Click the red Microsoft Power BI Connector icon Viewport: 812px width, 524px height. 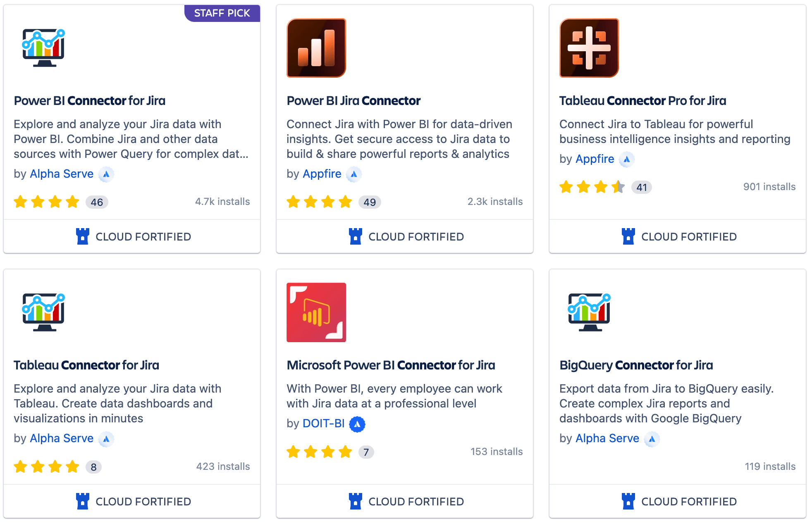[x=316, y=312]
